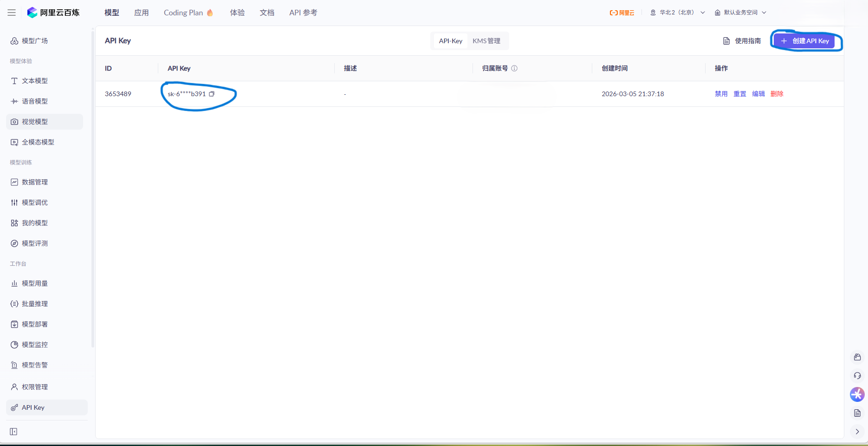Expand the 默认业务空间 workspace dropdown
The image size is (868, 446).
click(x=740, y=13)
